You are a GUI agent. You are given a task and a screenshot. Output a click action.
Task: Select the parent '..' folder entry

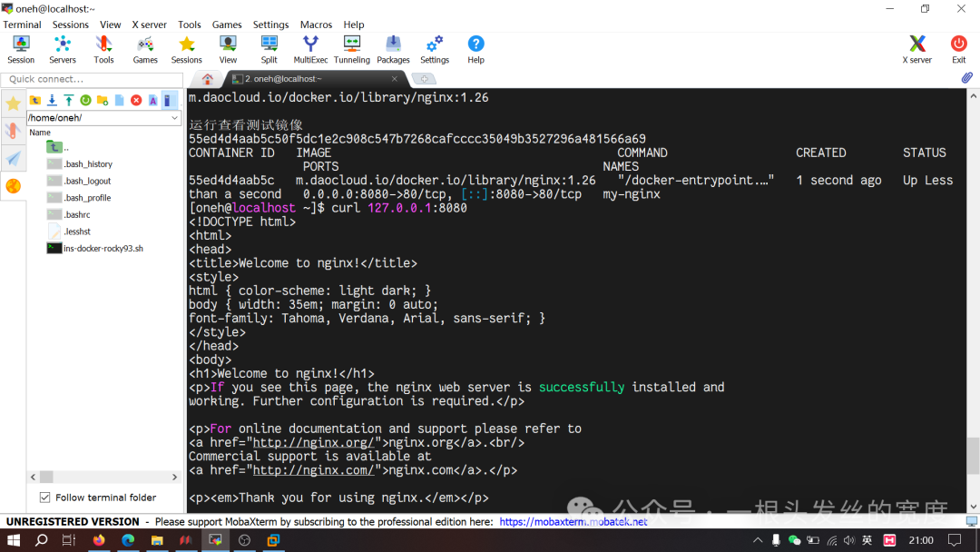57,148
